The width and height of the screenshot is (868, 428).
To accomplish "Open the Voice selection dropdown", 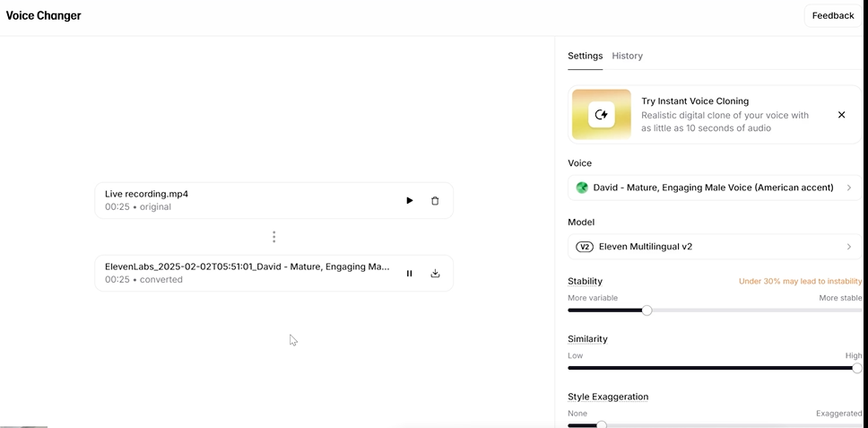I will (x=714, y=188).
